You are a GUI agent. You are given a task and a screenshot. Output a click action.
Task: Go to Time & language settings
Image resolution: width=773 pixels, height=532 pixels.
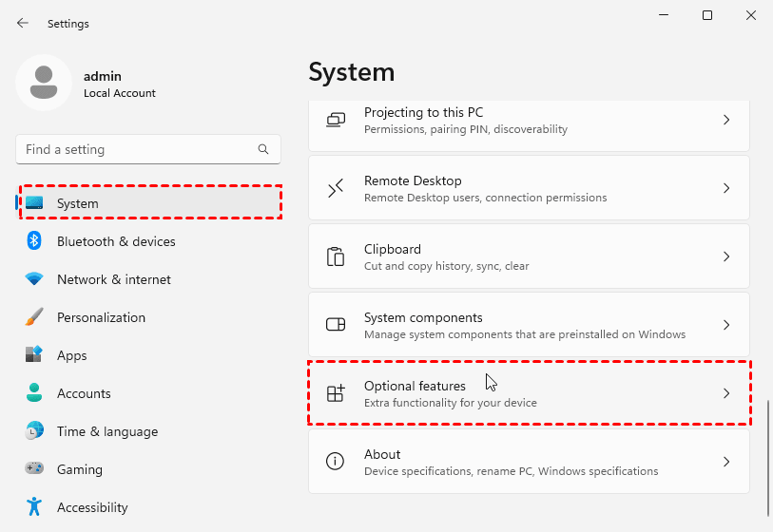point(106,431)
